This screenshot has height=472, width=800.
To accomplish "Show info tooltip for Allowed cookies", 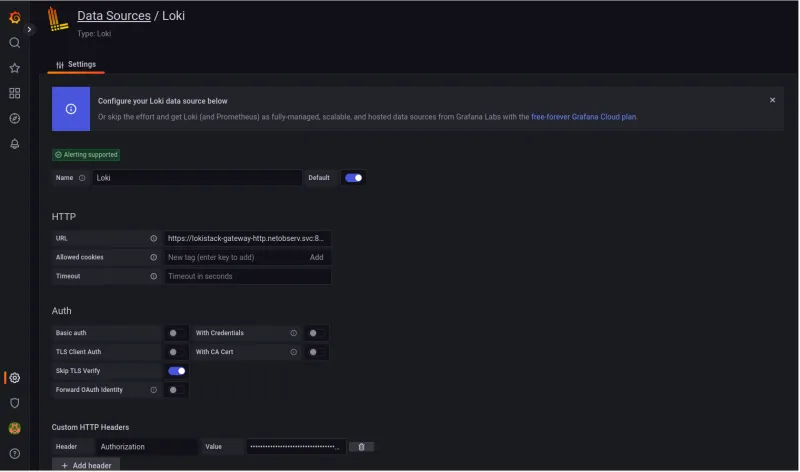I will click(154, 257).
